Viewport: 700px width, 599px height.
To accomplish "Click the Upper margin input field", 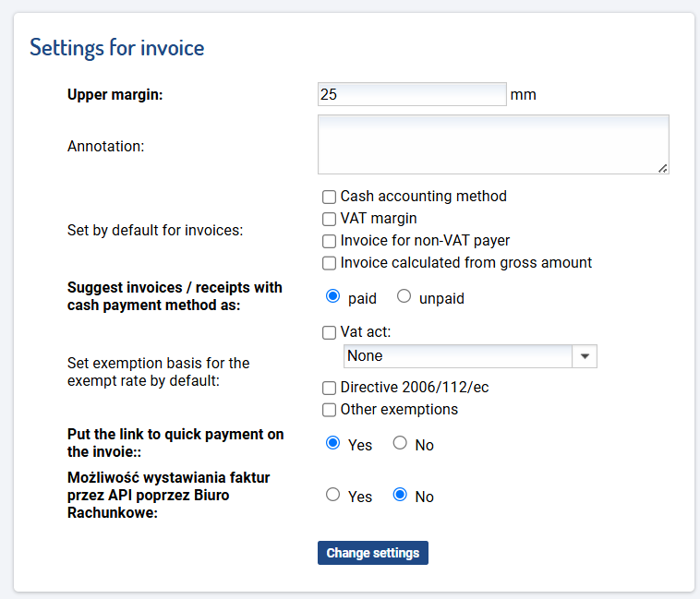I will tap(412, 94).
